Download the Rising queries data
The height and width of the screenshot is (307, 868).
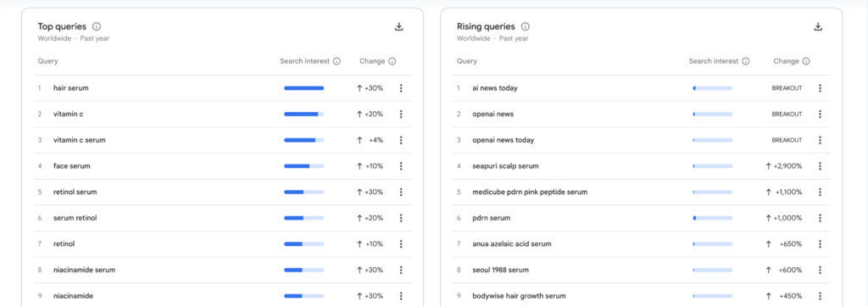818,26
